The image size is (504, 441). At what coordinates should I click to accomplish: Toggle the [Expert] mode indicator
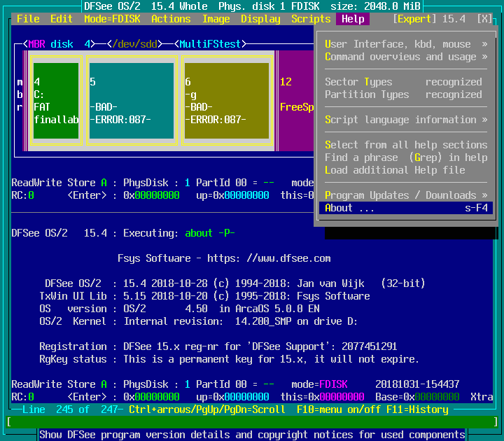[x=414, y=19]
